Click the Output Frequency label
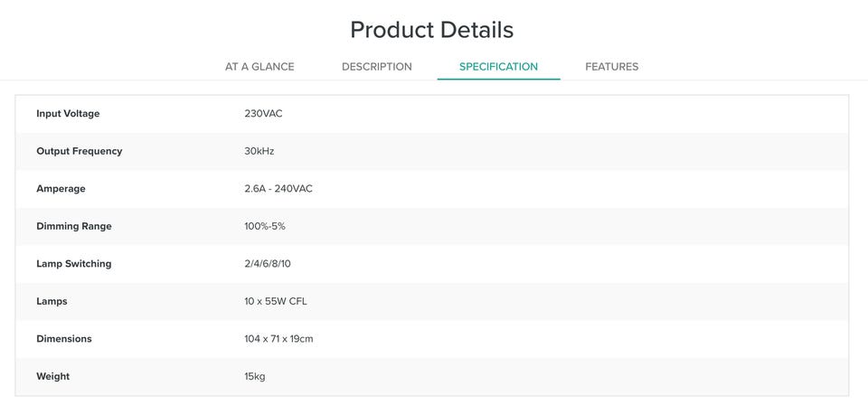The width and height of the screenshot is (868, 405). pos(79,151)
